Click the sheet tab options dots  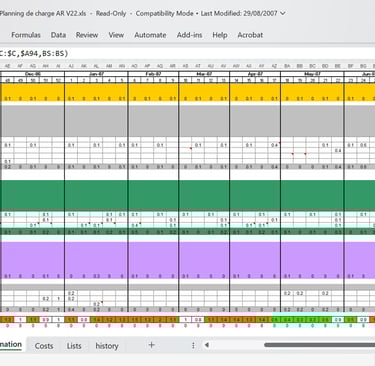click(x=193, y=345)
